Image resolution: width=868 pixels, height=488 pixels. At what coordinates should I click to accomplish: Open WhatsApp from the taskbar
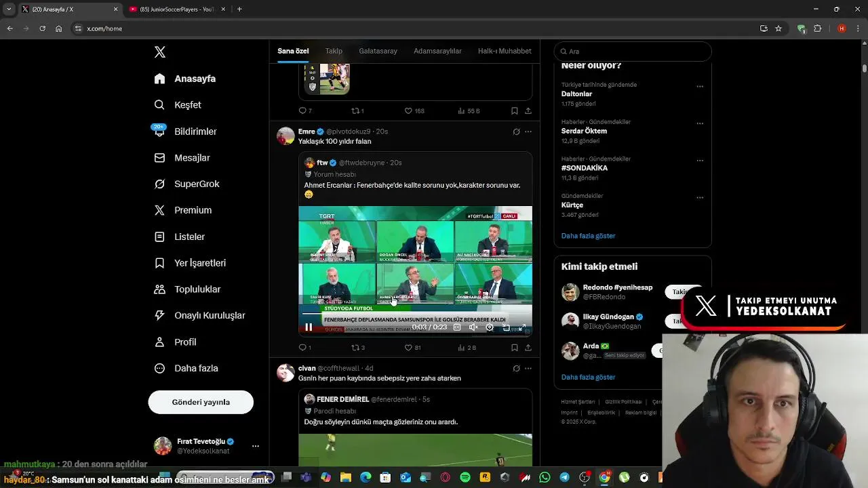pos(545,478)
